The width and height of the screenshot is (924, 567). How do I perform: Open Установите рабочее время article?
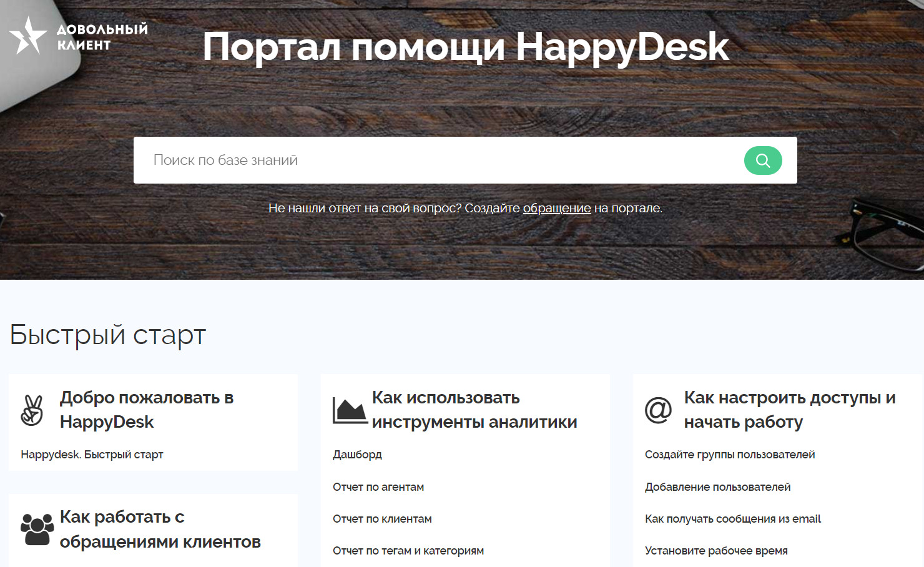[716, 551]
